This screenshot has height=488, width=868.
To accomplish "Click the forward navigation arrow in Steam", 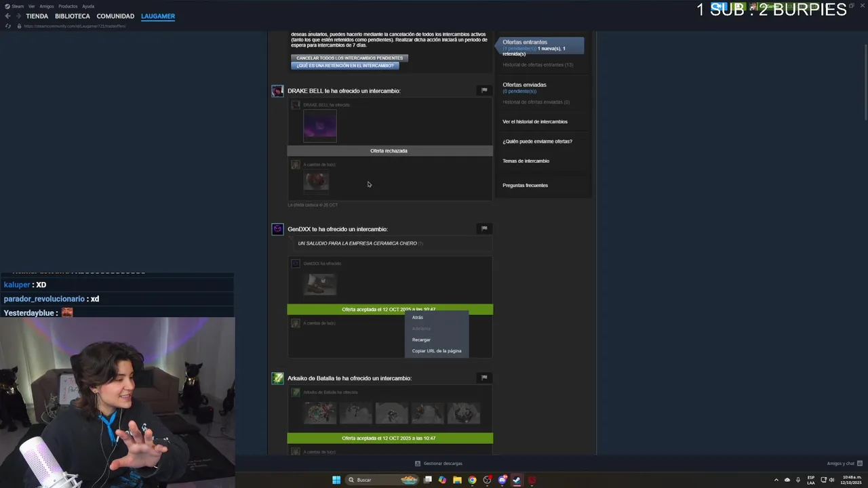I will 17,16.
